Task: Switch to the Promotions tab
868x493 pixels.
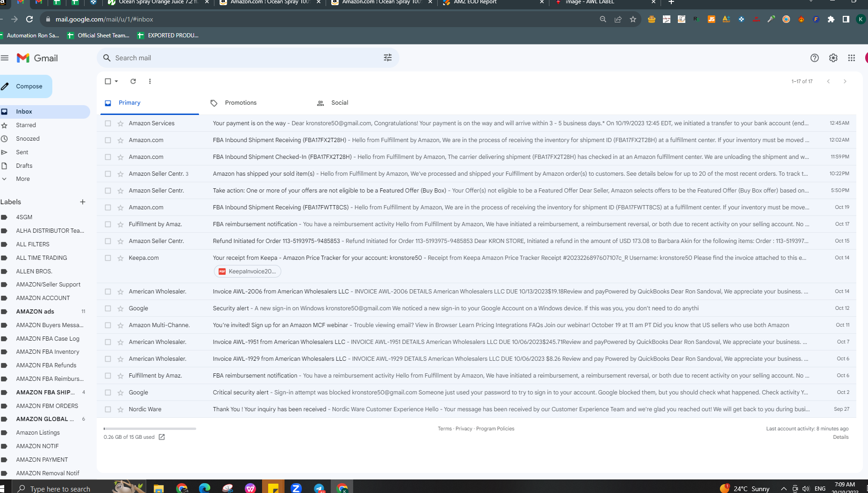Action: point(241,103)
